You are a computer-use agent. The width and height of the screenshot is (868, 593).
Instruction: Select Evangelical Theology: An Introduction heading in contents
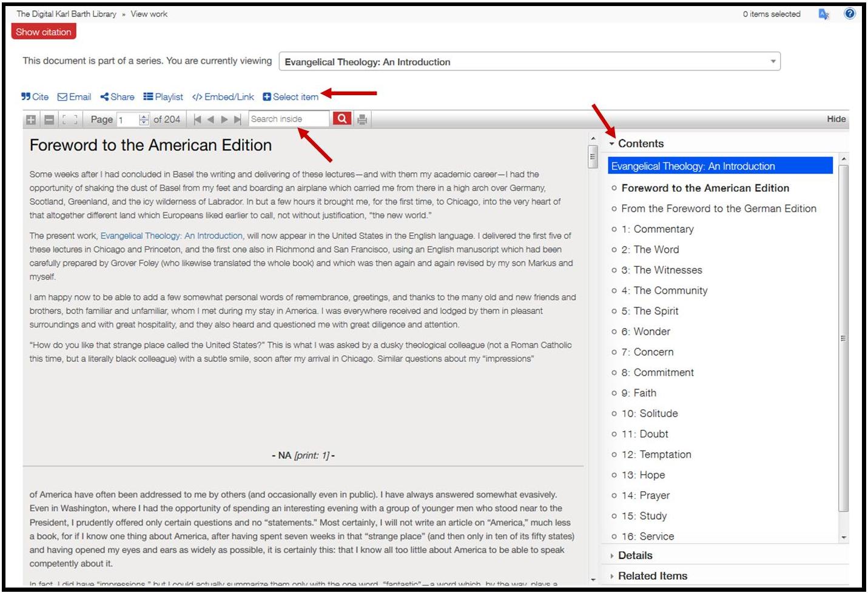[720, 166]
